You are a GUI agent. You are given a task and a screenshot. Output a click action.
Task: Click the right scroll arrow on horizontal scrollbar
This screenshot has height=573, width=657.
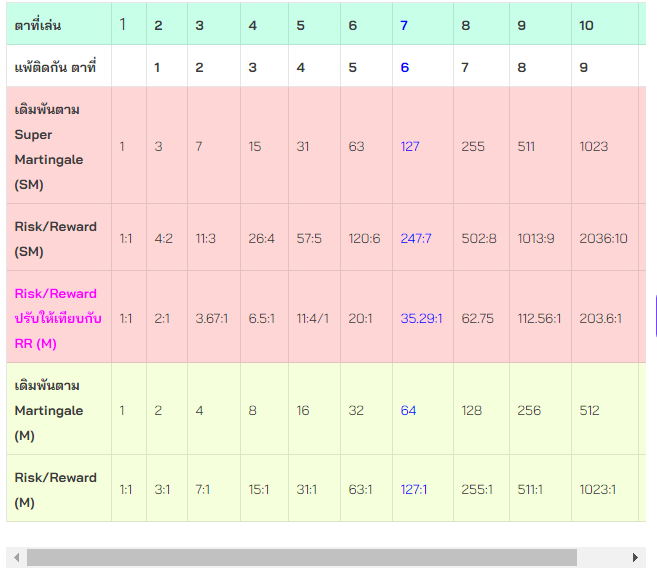(635, 557)
